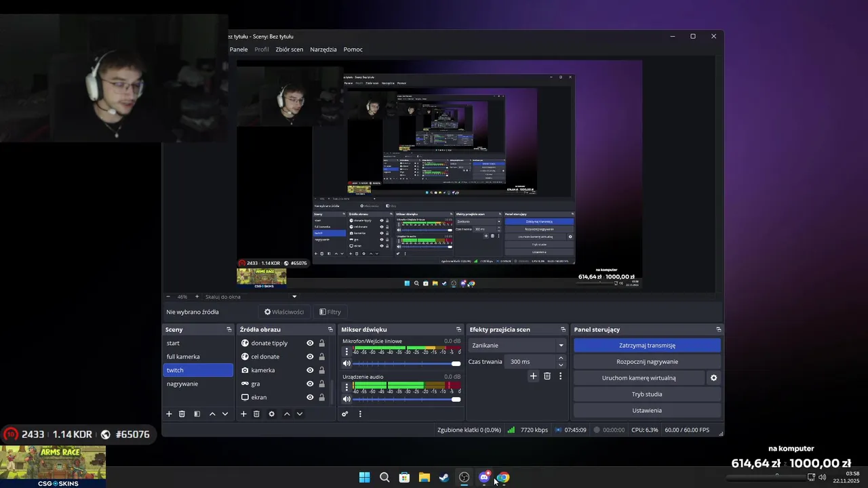Open the Pomoc menu
Screen dimensions: 868x488
pos(353,49)
